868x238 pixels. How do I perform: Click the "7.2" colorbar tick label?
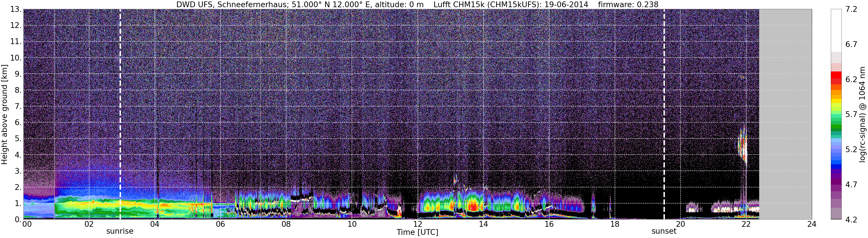tap(851, 10)
